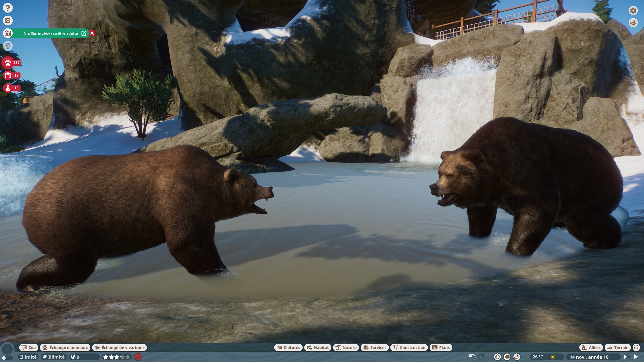
Task: Open Nia Springbok notification external link icon
Action: pyautogui.click(x=84, y=33)
